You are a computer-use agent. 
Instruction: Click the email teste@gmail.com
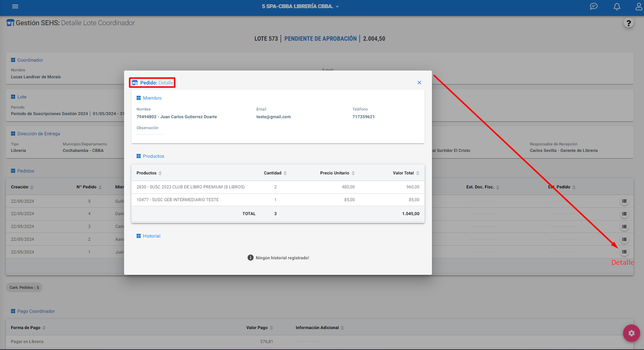click(273, 117)
